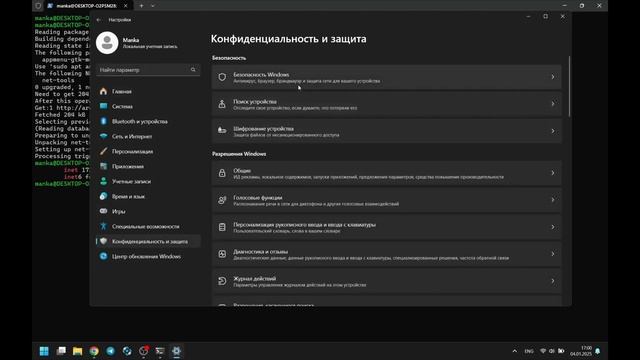This screenshot has height=360, width=640.
Task: Show hidden system tray icons
Action: click(515, 351)
